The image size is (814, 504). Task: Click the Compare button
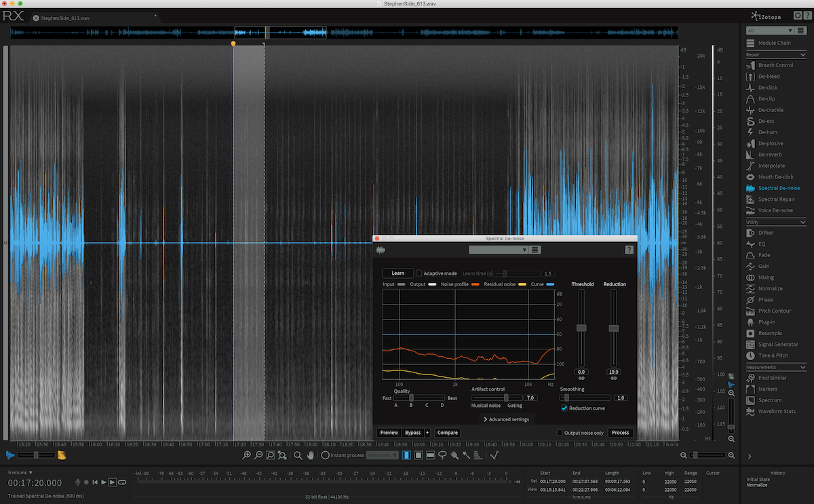[448, 433]
